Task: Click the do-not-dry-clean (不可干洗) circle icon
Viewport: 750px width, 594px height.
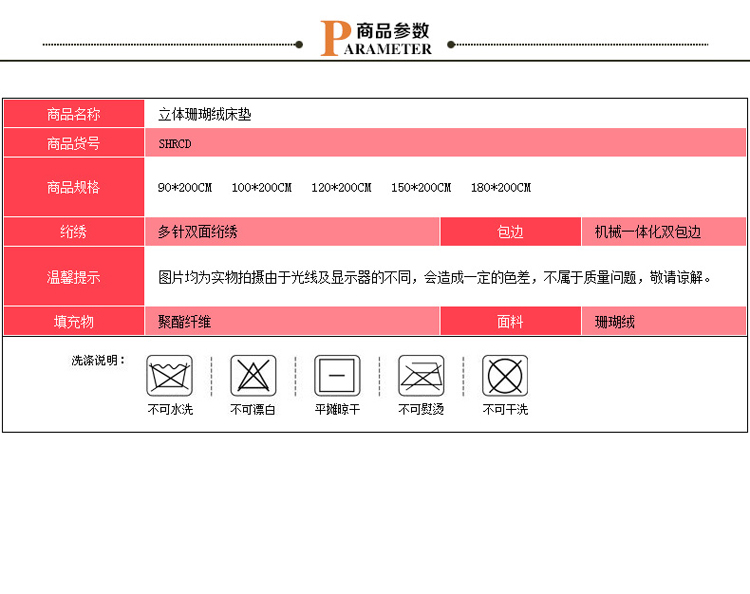Action: (x=505, y=376)
